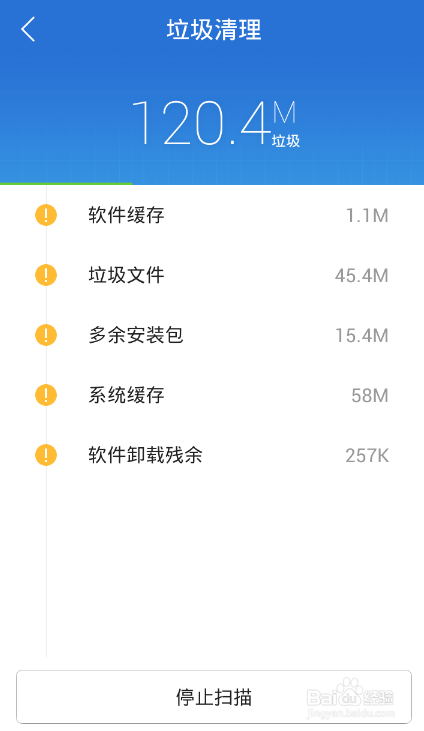Open the 软件缓存 list entry

coord(212,215)
